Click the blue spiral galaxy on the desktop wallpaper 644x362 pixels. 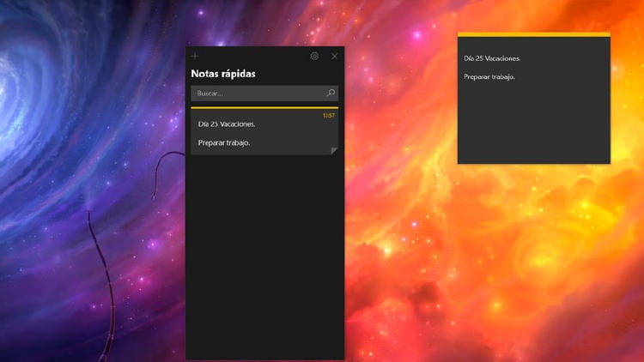[34, 69]
